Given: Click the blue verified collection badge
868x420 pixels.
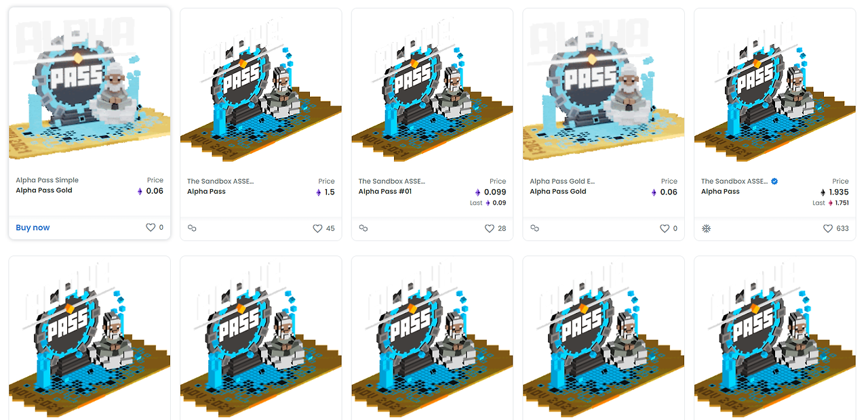Looking at the screenshot, I should (774, 181).
